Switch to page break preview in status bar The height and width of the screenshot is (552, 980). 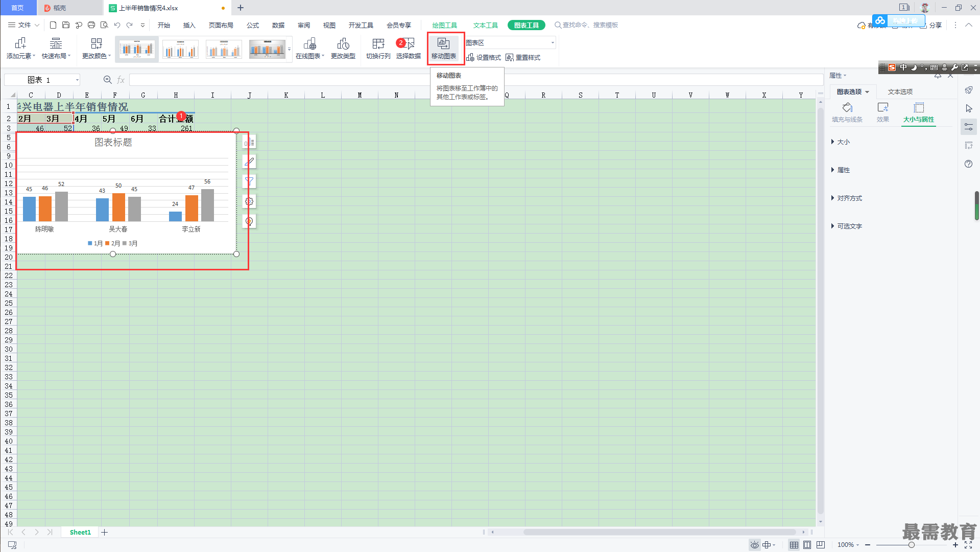[x=821, y=545]
